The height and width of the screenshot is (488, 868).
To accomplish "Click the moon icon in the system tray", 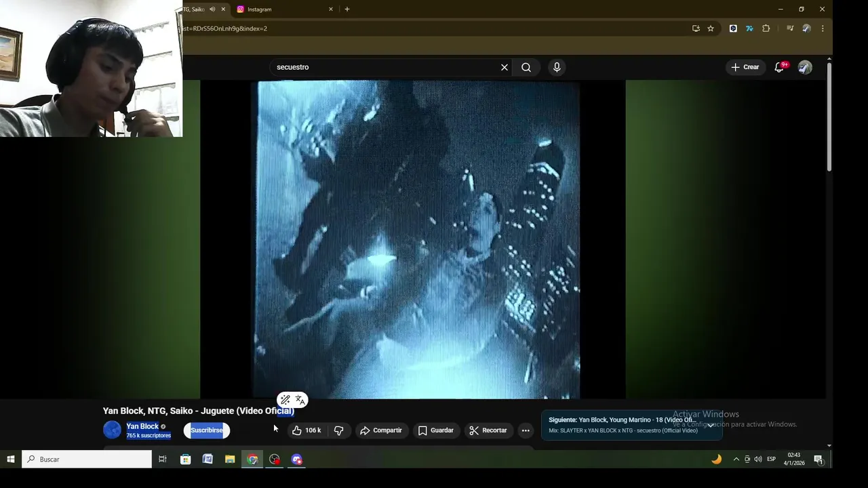I will pyautogui.click(x=716, y=459).
